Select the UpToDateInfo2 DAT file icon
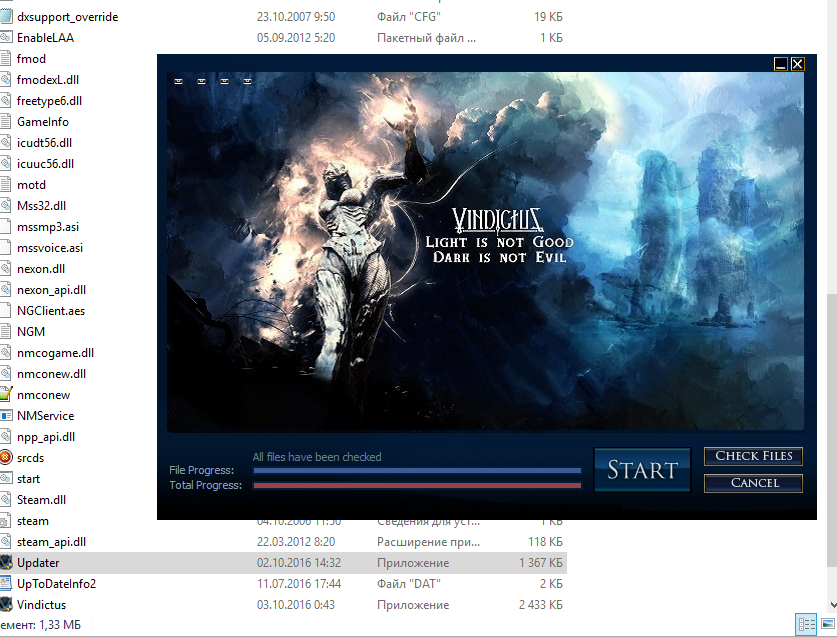 (6, 584)
